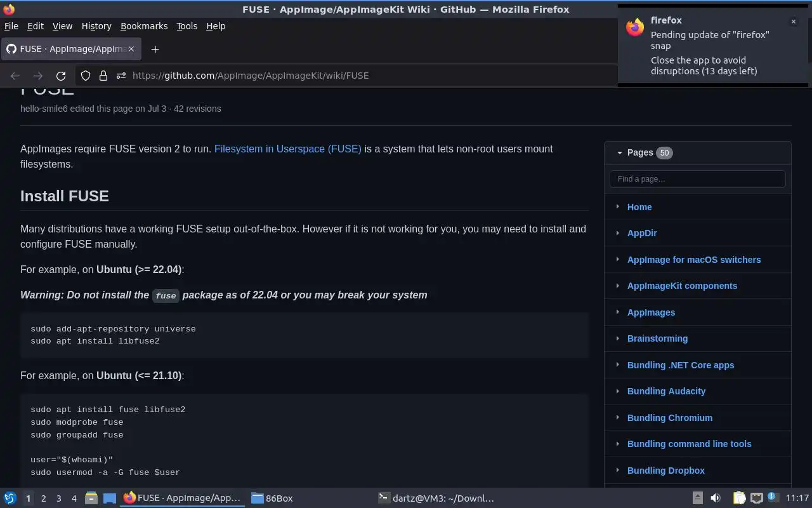Expand the AppImages page entry arrow
The width and height of the screenshot is (812, 508).
pos(617,312)
